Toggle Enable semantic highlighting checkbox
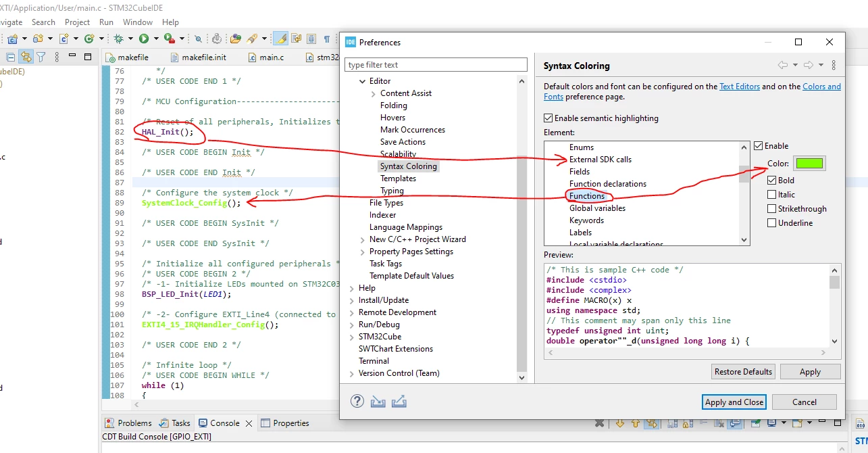 pos(548,118)
